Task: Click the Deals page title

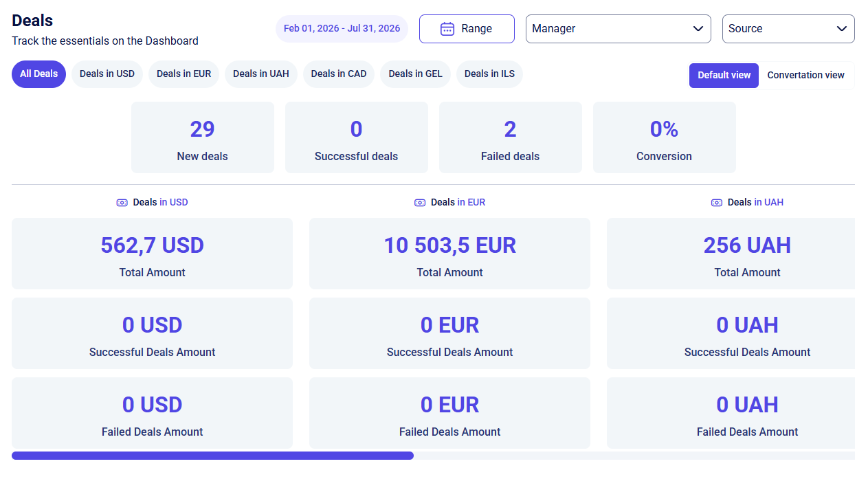Action: point(32,21)
